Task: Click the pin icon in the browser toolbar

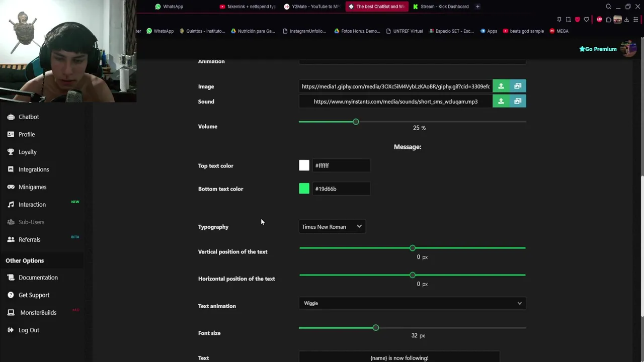Action: 559,20
